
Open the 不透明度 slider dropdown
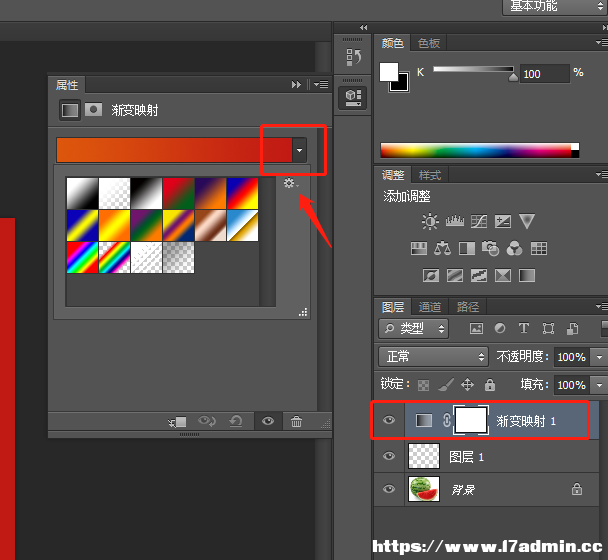(x=599, y=357)
